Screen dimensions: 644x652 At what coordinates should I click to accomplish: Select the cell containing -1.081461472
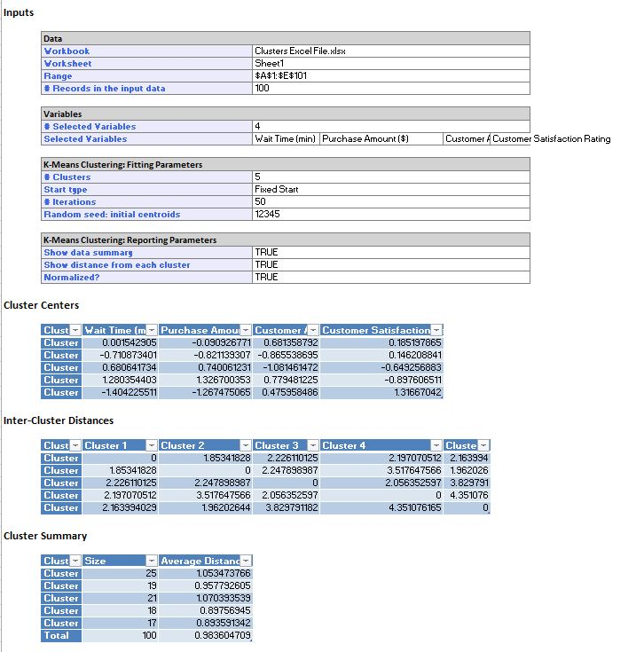click(x=286, y=367)
